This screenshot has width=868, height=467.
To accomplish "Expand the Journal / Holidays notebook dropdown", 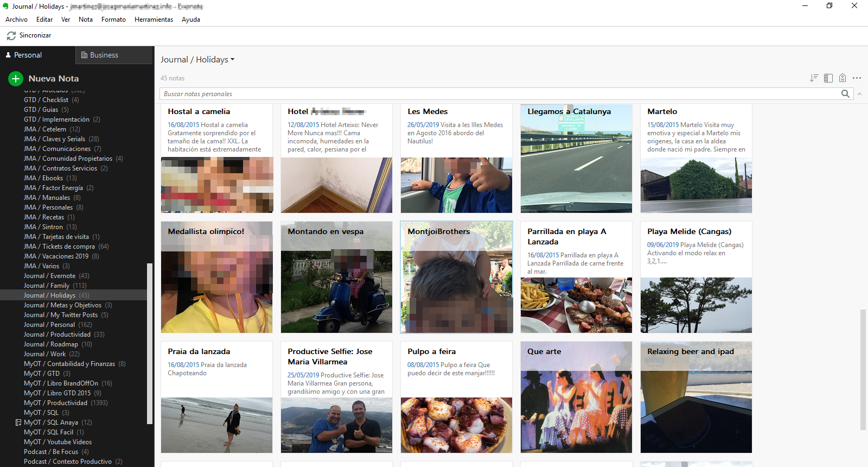I will coord(233,60).
